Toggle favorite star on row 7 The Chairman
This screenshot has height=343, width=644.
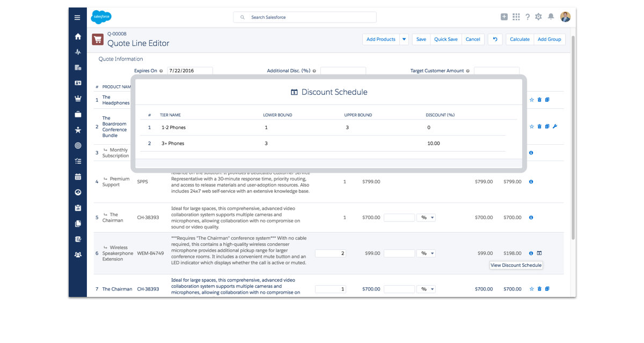(532, 289)
